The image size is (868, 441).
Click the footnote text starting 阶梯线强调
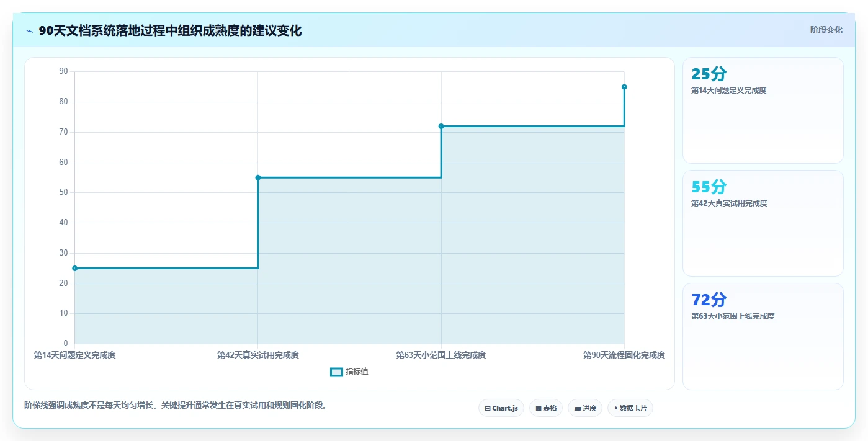click(176, 406)
